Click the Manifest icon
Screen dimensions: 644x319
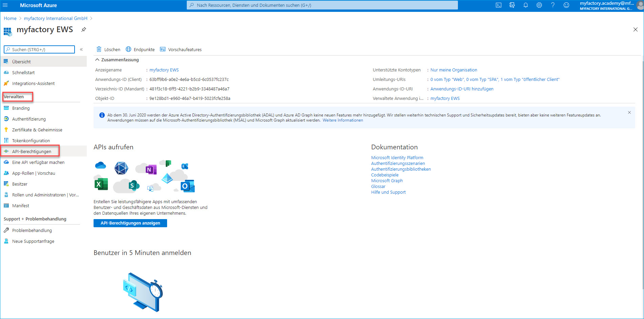6,206
